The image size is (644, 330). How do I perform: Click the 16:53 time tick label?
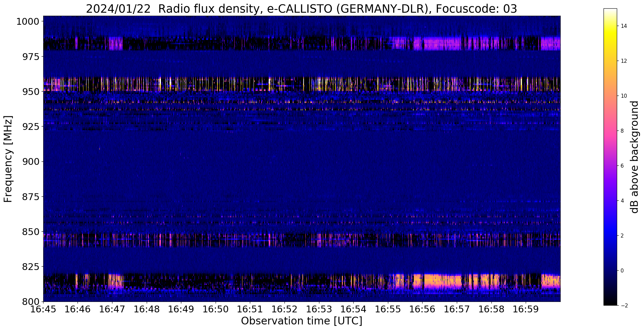click(x=319, y=309)
